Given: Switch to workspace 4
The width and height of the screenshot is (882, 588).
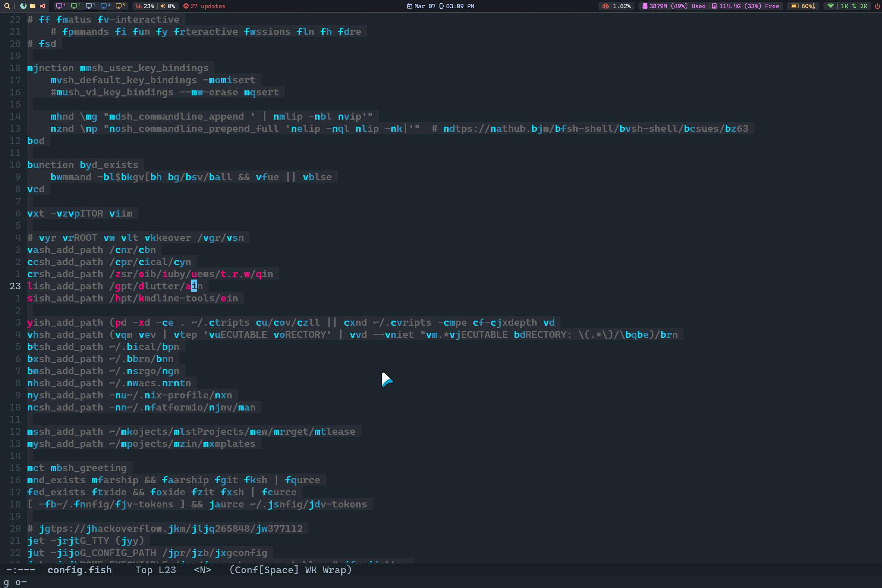Looking at the screenshot, I should click(x=105, y=6).
